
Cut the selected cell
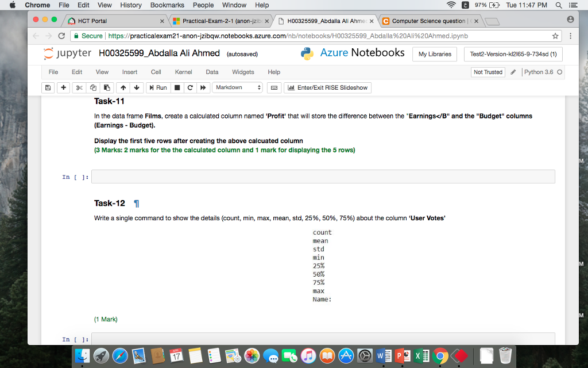79,87
